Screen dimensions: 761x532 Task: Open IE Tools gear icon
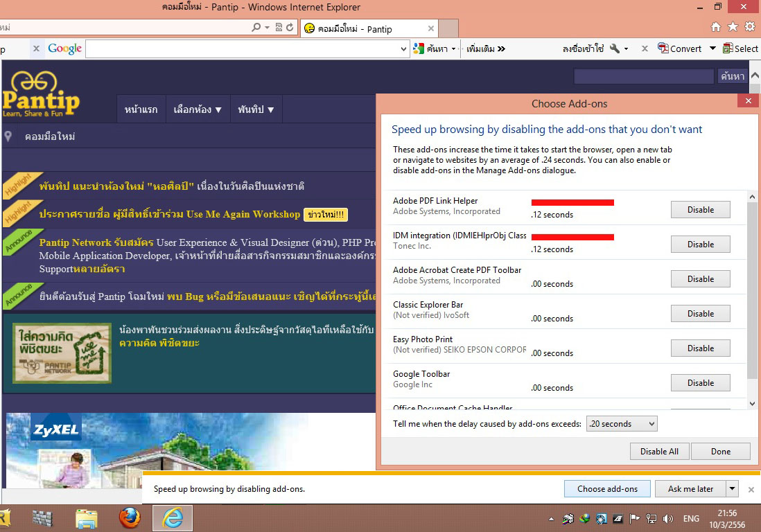click(x=750, y=27)
